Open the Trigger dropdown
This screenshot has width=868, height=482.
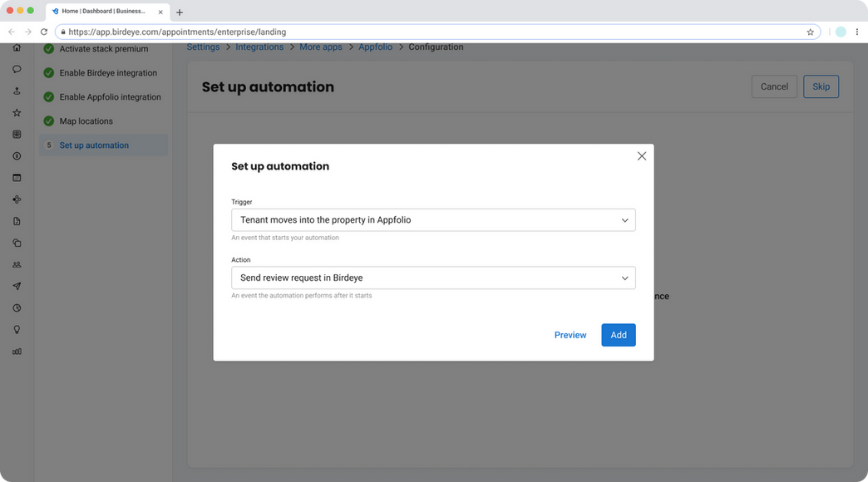(433, 219)
